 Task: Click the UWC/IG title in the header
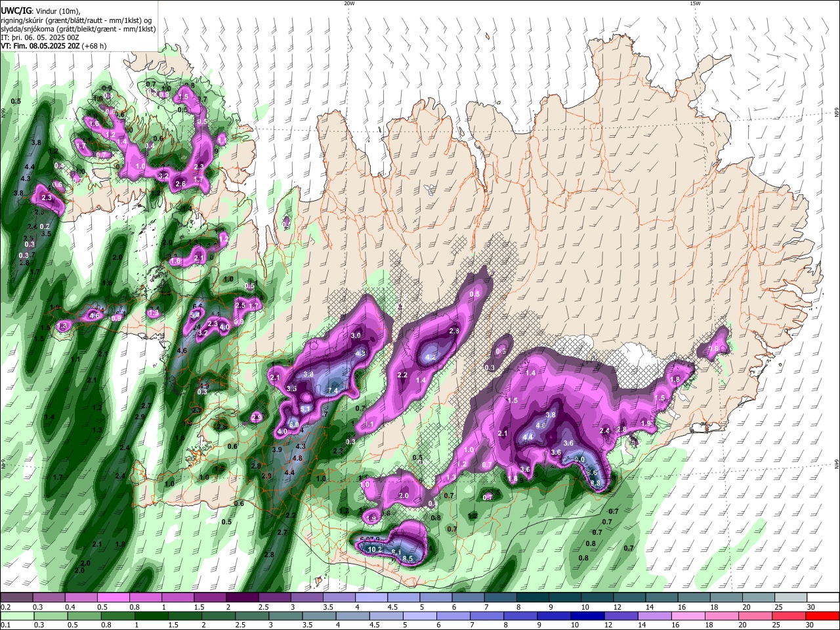(x=16, y=11)
